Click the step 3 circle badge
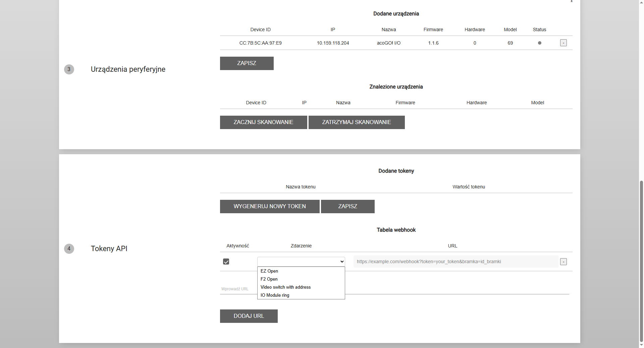Viewport: 644px width, 348px height. [69, 69]
